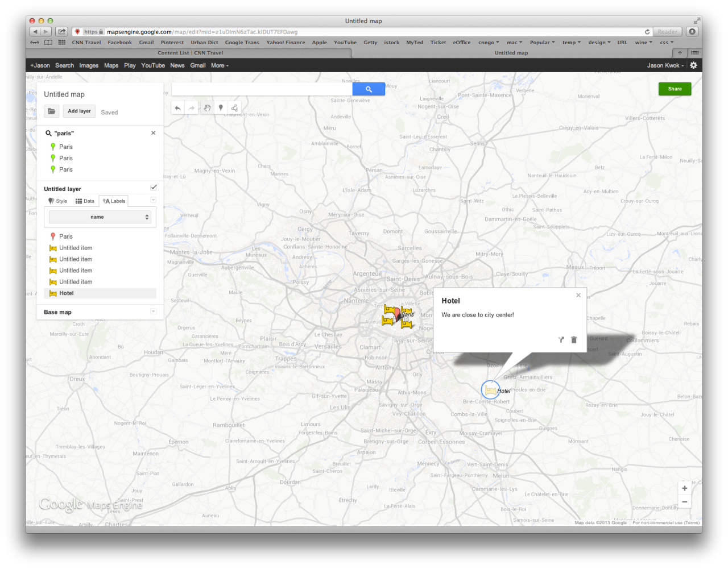Open the name label dropdown
This screenshot has width=728, height=569.
(x=100, y=217)
